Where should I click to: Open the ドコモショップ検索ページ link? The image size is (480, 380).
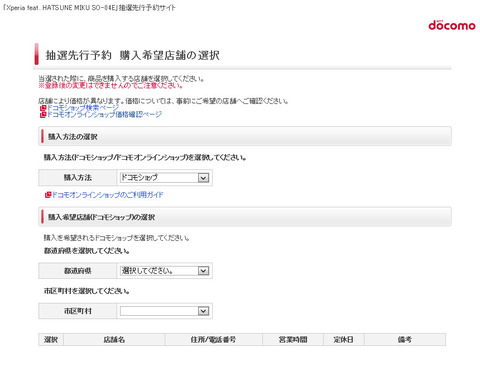point(83,108)
